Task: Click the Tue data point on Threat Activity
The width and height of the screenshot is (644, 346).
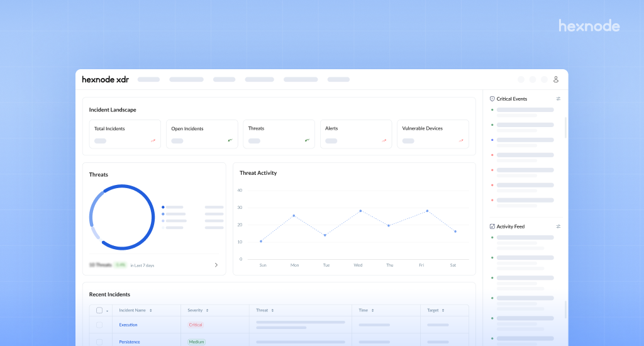Action: tap(325, 235)
